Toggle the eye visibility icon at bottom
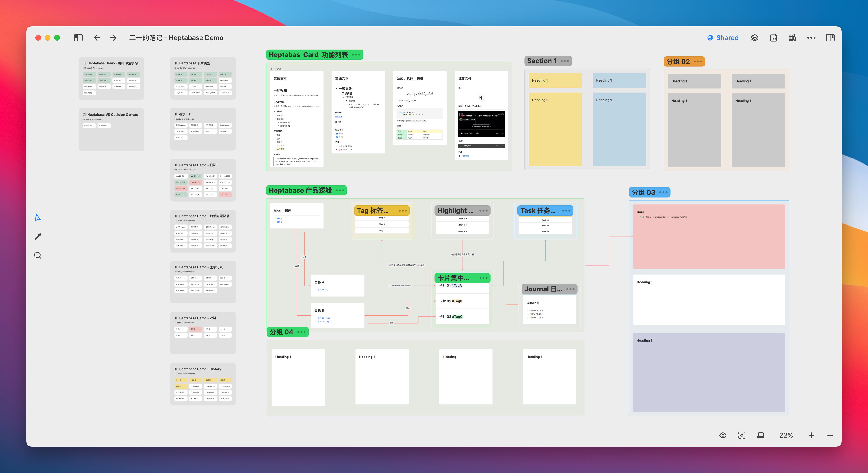 click(x=723, y=435)
